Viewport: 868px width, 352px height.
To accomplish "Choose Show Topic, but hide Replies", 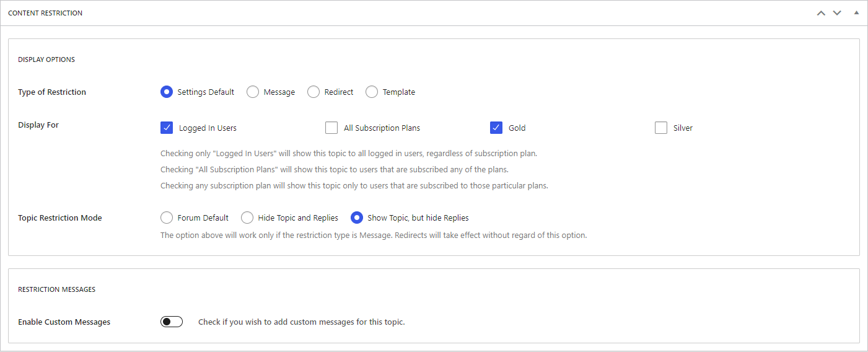I will (x=356, y=218).
